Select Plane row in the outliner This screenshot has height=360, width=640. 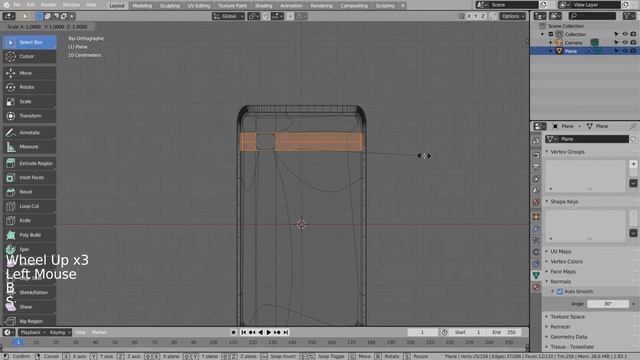pos(584,51)
